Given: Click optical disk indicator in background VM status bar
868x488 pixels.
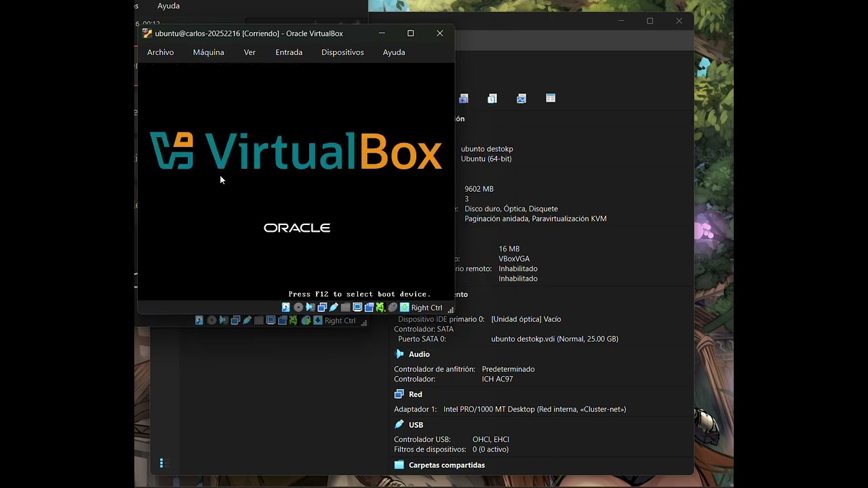Looking at the screenshot, I should (x=212, y=321).
